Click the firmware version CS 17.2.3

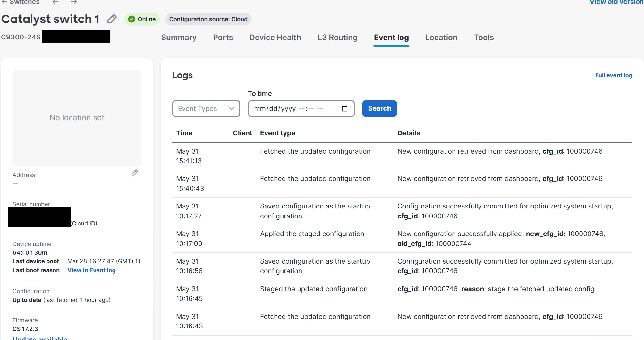pyautogui.click(x=25, y=329)
